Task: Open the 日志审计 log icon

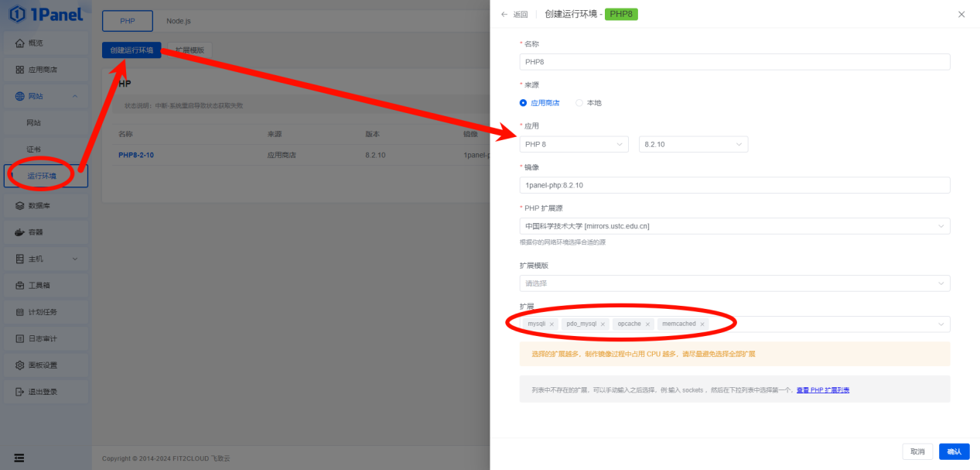Action: (20, 338)
